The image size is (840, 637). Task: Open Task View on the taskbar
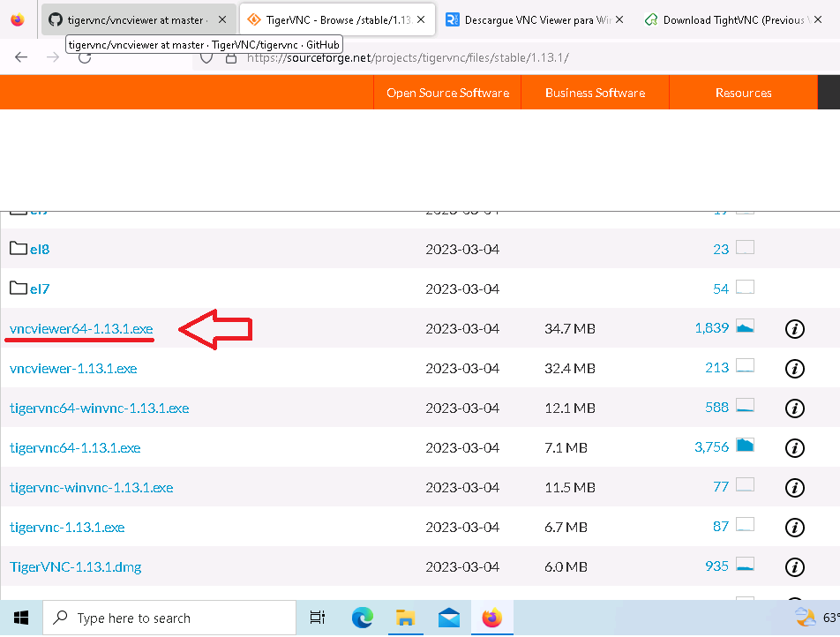coord(318,618)
